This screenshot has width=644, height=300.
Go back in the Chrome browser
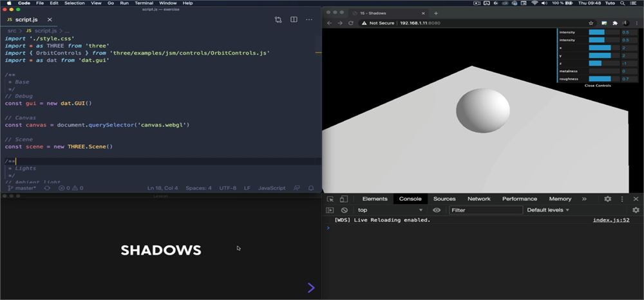pyautogui.click(x=329, y=23)
